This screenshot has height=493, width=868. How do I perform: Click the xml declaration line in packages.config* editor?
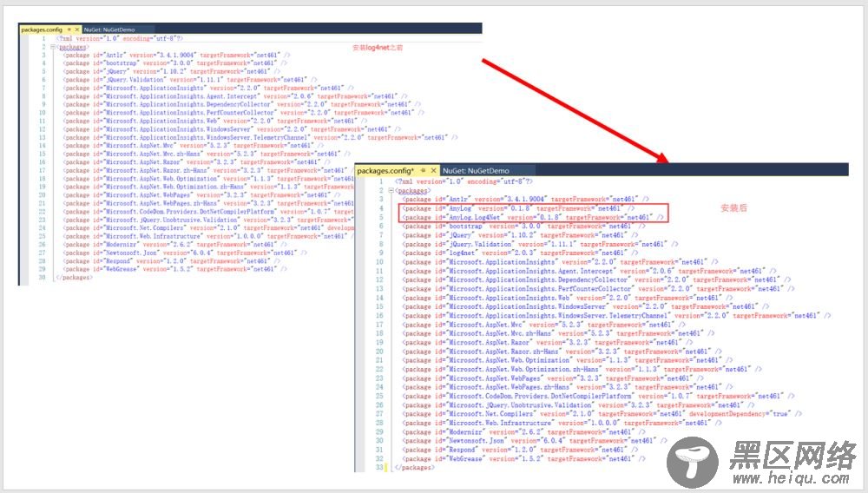pos(464,181)
